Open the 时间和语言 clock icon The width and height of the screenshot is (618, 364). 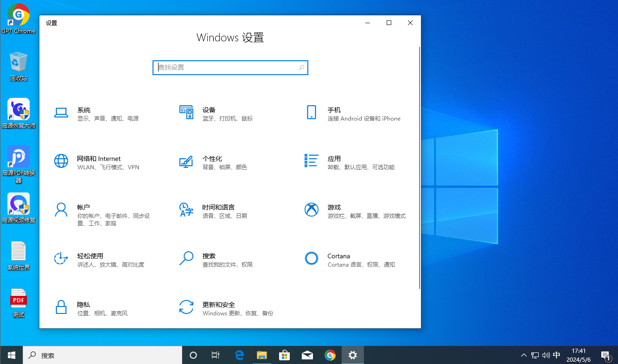coord(186,210)
